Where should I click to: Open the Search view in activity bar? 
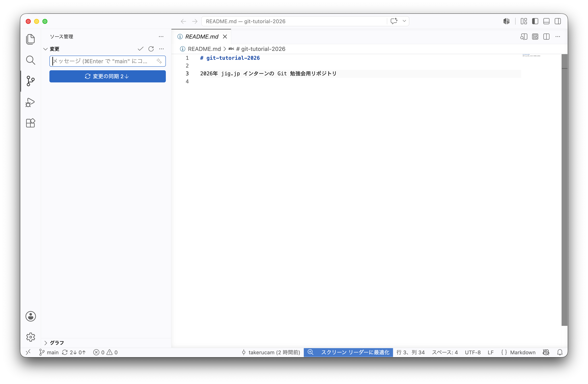coord(30,60)
